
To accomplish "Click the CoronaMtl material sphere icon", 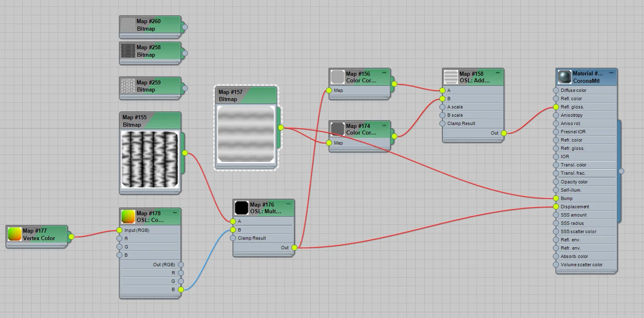I will coord(565,77).
